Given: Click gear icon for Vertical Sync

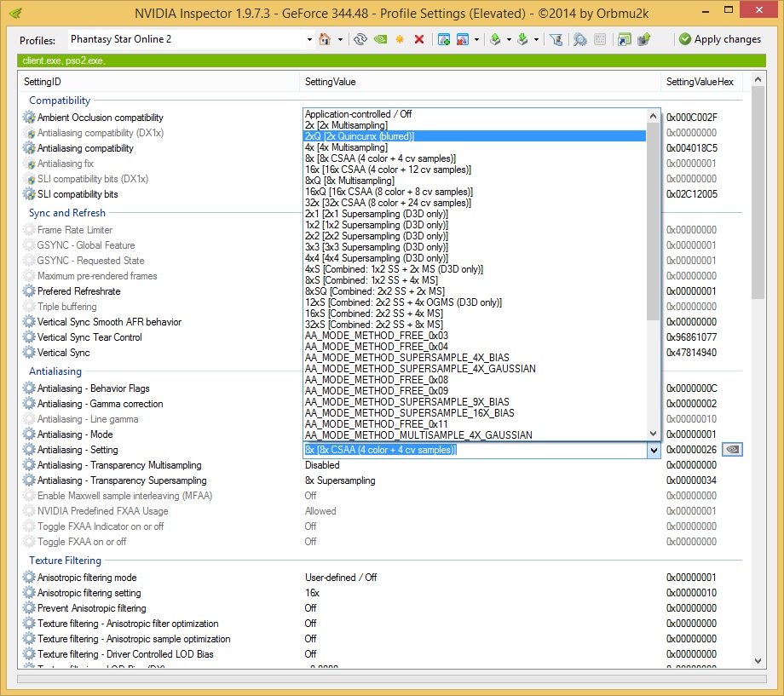Looking at the screenshot, I should coord(29,353).
